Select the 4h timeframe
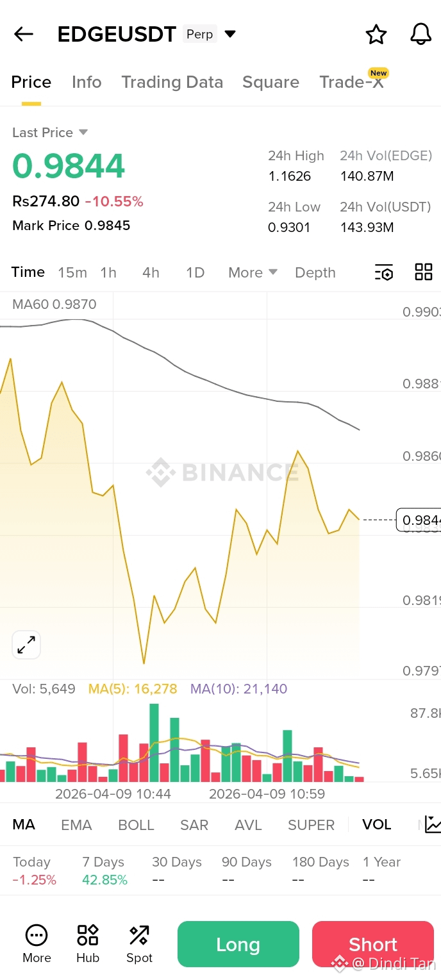 pyautogui.click(x=151, y=272)
